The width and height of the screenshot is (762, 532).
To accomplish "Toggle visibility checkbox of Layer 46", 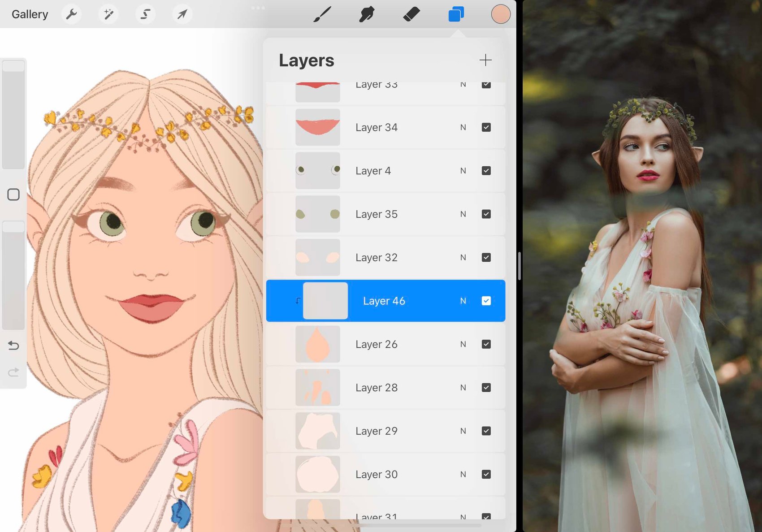I will coord(486,301).
